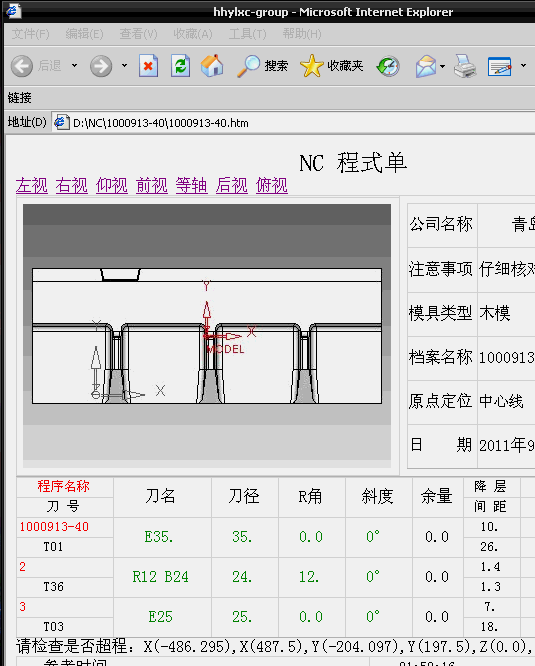Open the Back history dropdown arrow
535x666 pixels.
click(x=74, y=66)
